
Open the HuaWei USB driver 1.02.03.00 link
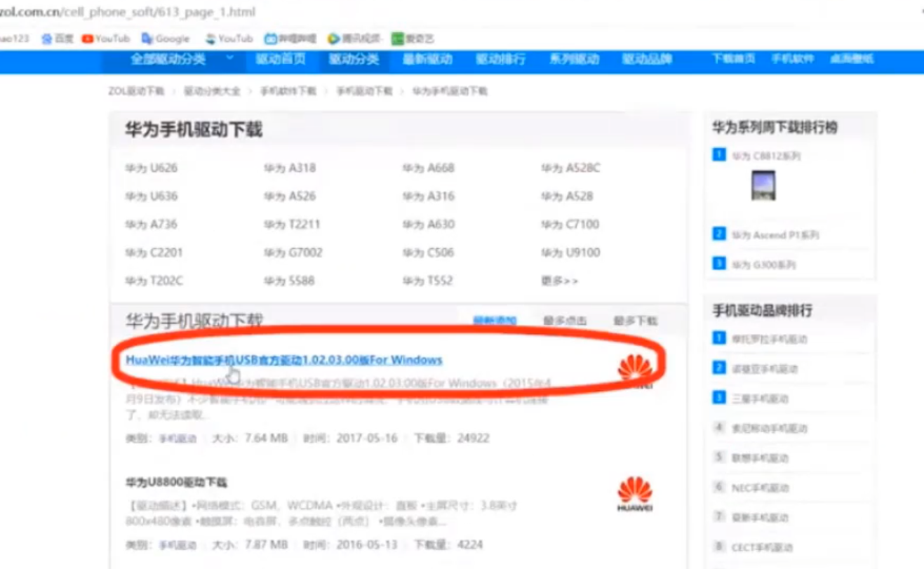point(284,360)
